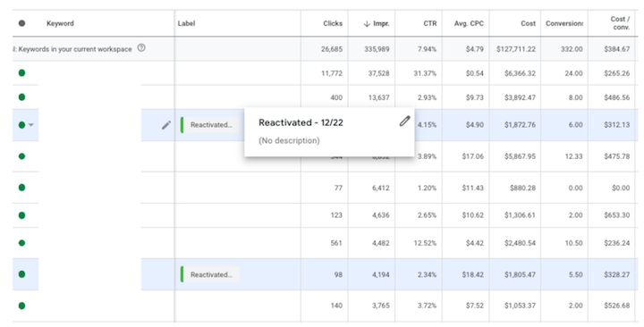Viewport: 644px width, 327px height.
Task: Click the edit pencil icon in the highlighted keyword row
Action: tap(166, 125)
